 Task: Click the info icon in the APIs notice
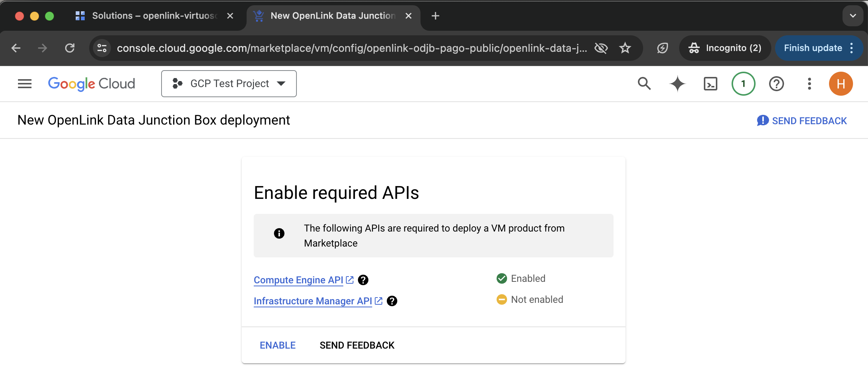click(x=279, y=233)
